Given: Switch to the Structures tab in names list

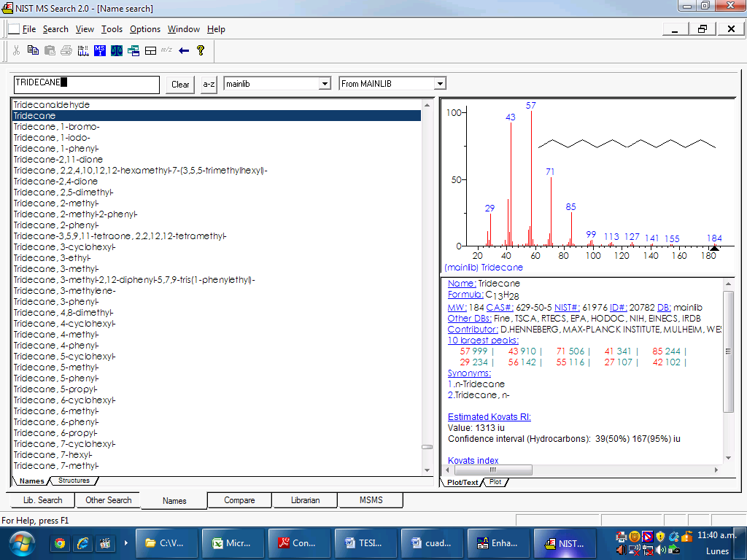Looking at the screenshot, I should tap(74, 481).
